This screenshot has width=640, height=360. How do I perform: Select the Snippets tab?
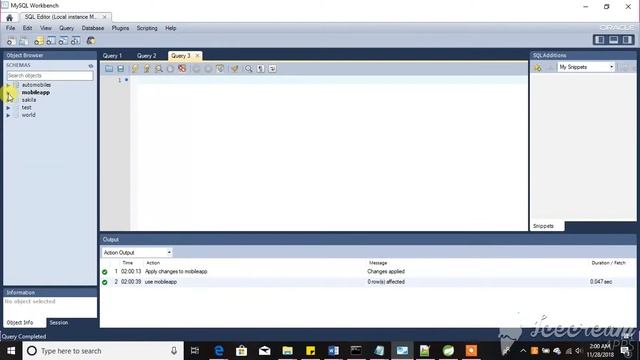pyautogui.click(x=544, y=226)
